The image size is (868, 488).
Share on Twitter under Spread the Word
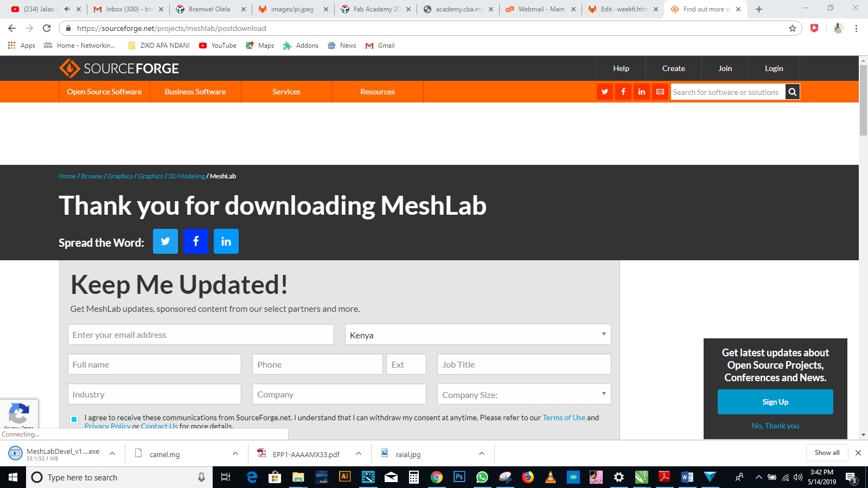pos(165,241)
